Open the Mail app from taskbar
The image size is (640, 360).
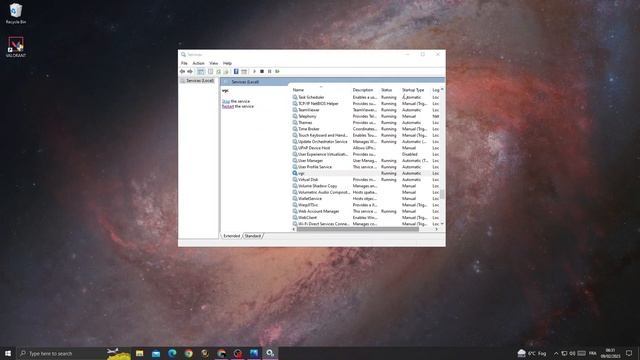[x=156, y=353]
